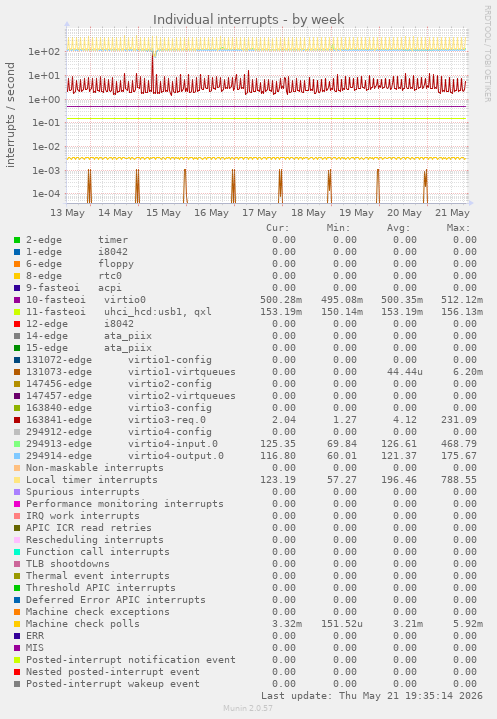Click the Last update timestamp text

372,696
